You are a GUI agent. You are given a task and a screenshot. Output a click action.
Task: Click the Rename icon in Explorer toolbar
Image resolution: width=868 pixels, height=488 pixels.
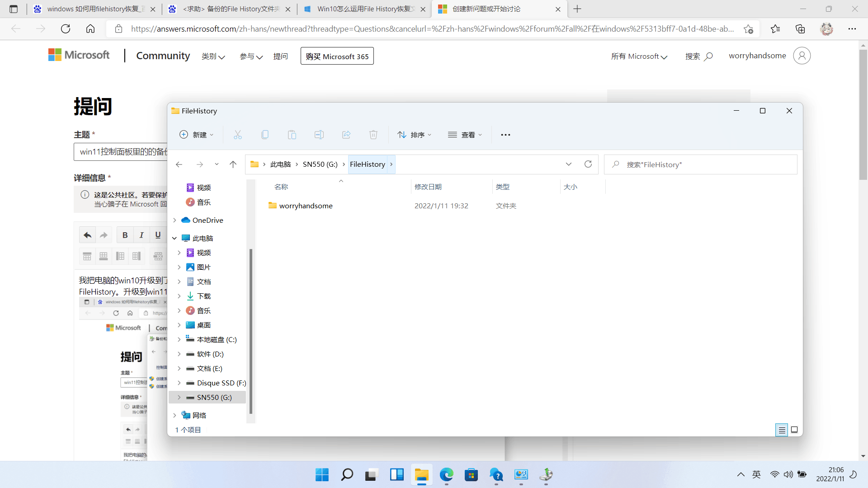pyautogui.click(x=319, y=135)
